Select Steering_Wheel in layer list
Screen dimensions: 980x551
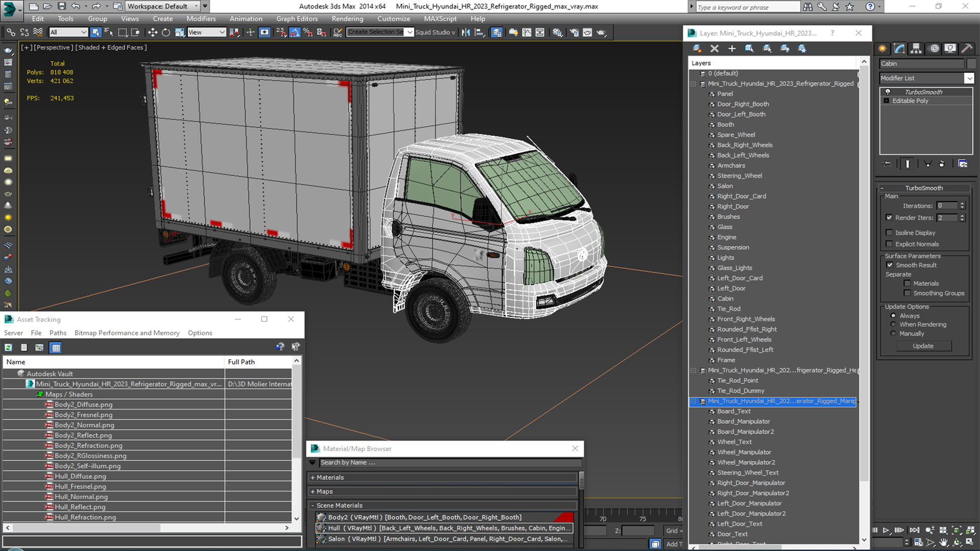pos(739,176)
